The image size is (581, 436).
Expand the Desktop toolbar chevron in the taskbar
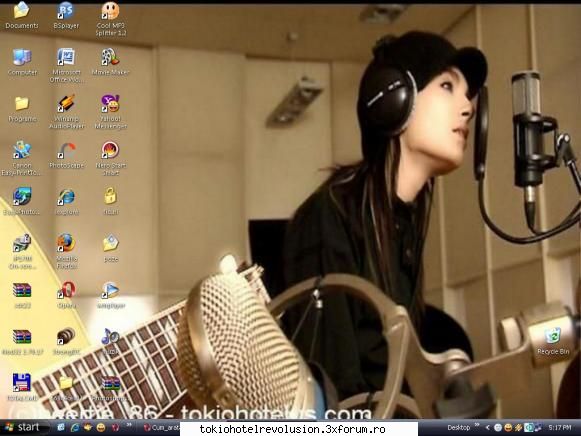(x=477, y=425)
